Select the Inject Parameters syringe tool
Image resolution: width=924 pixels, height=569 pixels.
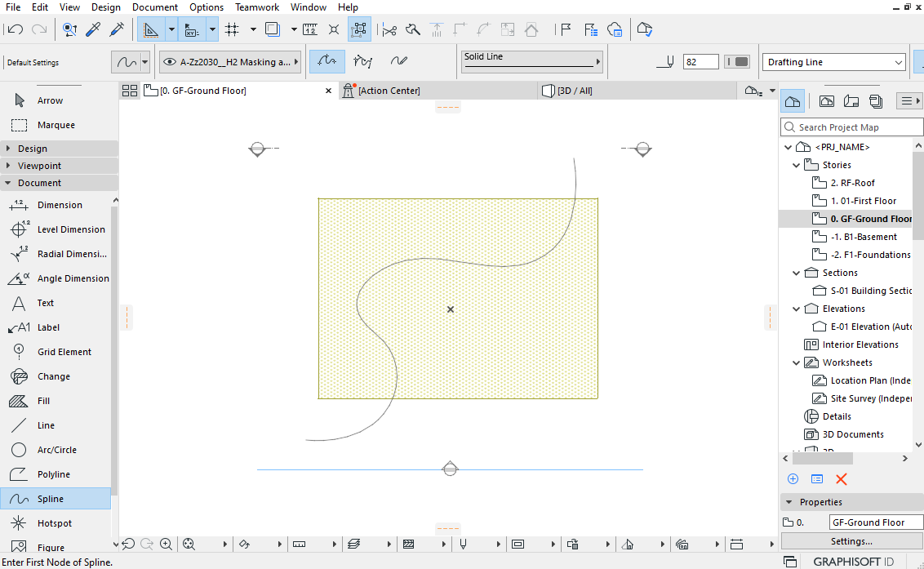click(x=116, y=30)
